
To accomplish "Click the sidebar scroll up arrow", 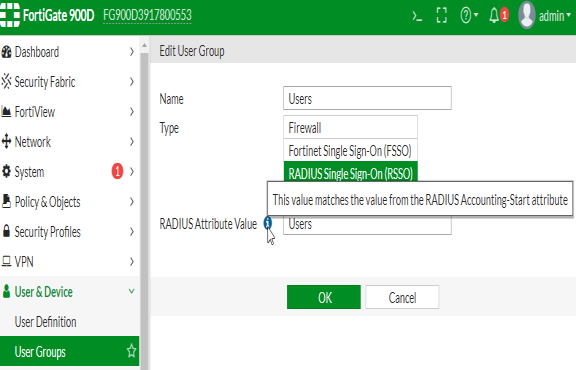I will click(144, 46).
